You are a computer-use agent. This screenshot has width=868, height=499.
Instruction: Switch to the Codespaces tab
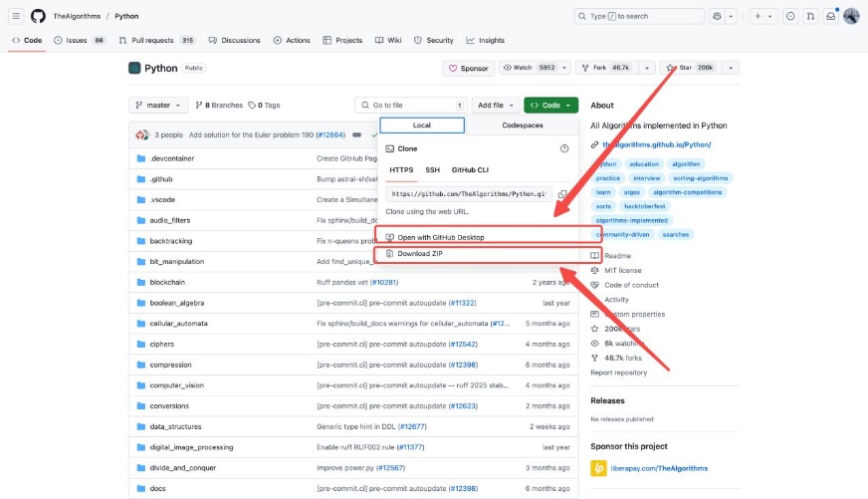pos(523,125)
